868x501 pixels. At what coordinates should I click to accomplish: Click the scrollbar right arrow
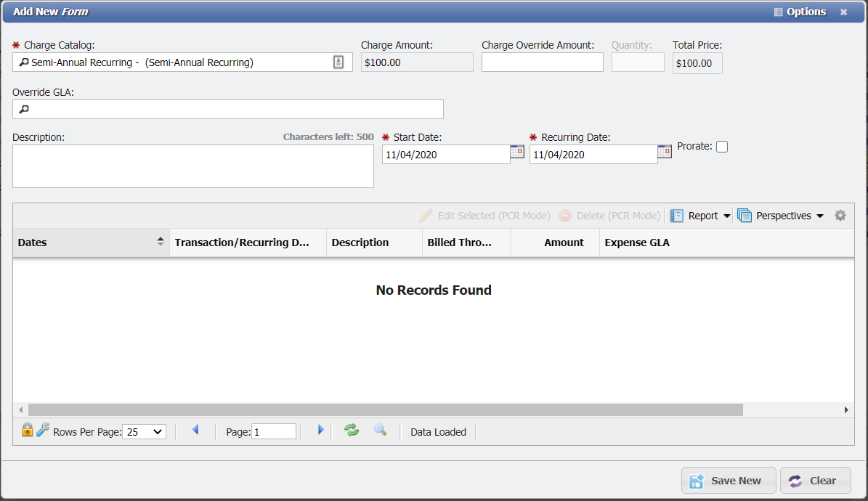(x=846, y=410)
